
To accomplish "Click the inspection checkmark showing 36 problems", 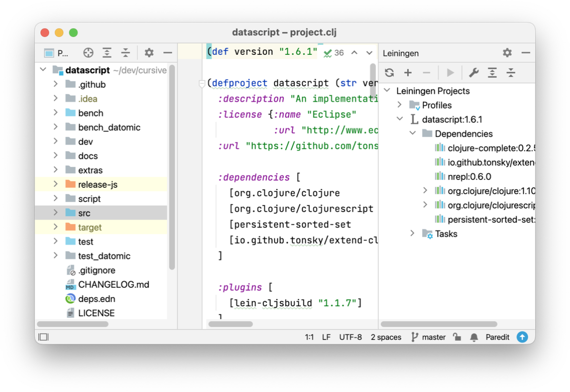I will coord(334,53).
